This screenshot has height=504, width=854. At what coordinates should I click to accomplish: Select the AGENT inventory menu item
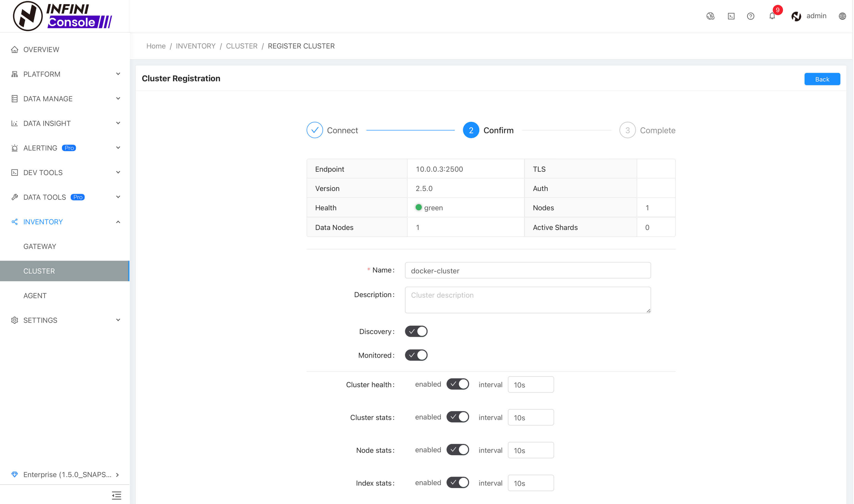click(34, 295)
